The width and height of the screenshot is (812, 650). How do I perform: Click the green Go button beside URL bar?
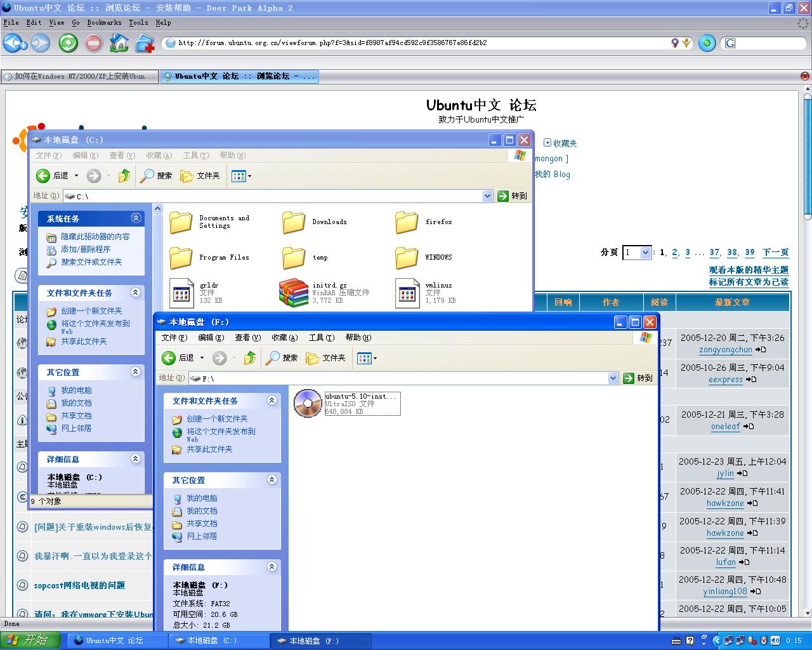click(x=707, y=43)
